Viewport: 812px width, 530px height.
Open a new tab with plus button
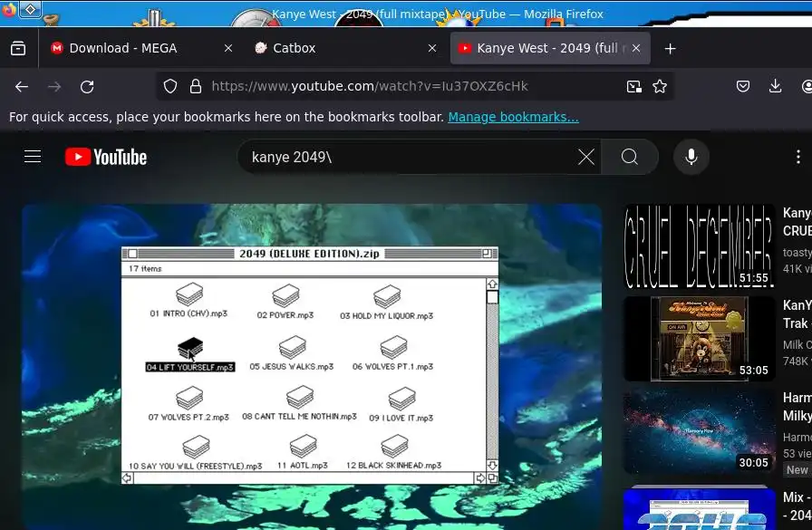tap(670, 48)
